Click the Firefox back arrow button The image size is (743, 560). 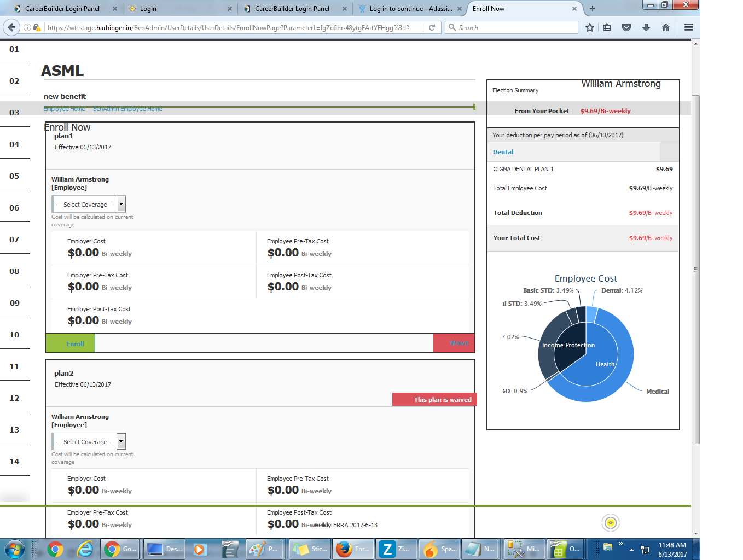tap(11, 27)
